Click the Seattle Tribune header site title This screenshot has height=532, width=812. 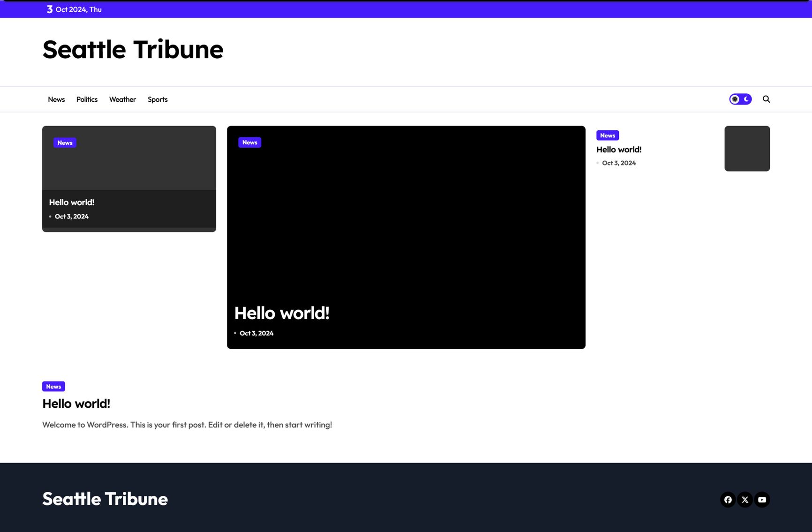pos(133,50)
